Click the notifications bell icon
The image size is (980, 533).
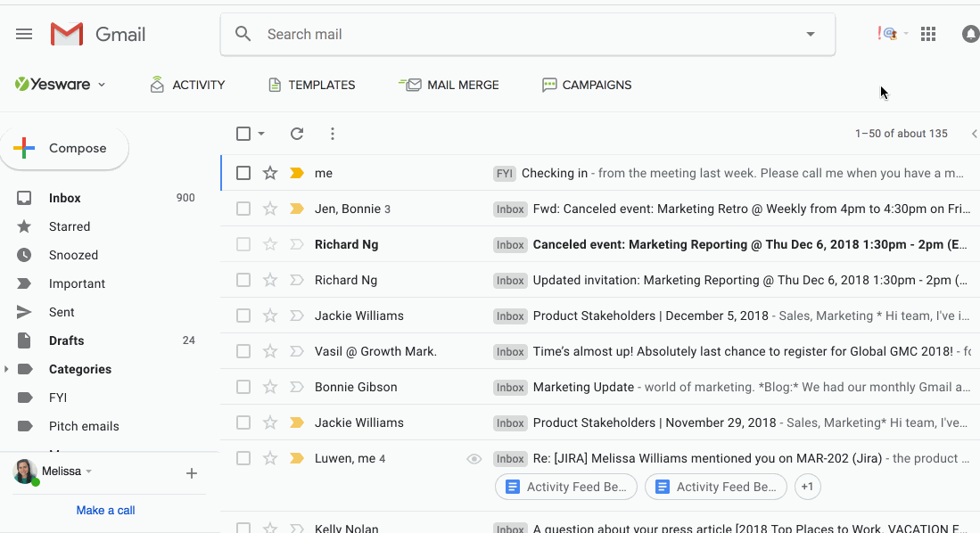[970, 34]
